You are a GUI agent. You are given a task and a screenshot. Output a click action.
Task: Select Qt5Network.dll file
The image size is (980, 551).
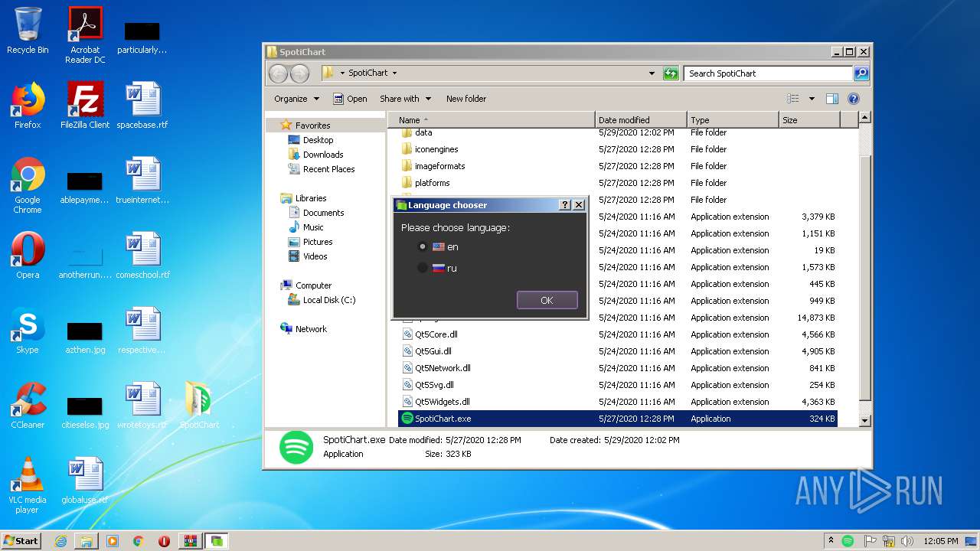pyautogui.click(x=443, y=368)
